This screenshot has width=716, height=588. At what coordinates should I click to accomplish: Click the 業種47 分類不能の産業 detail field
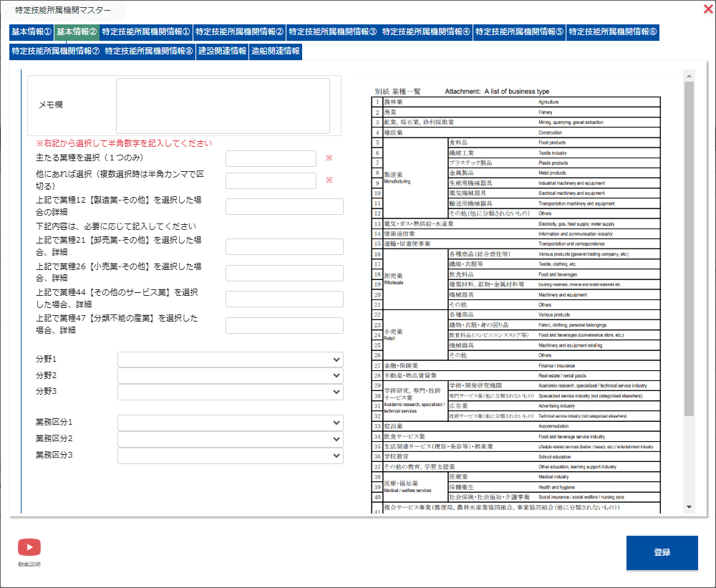284,325
